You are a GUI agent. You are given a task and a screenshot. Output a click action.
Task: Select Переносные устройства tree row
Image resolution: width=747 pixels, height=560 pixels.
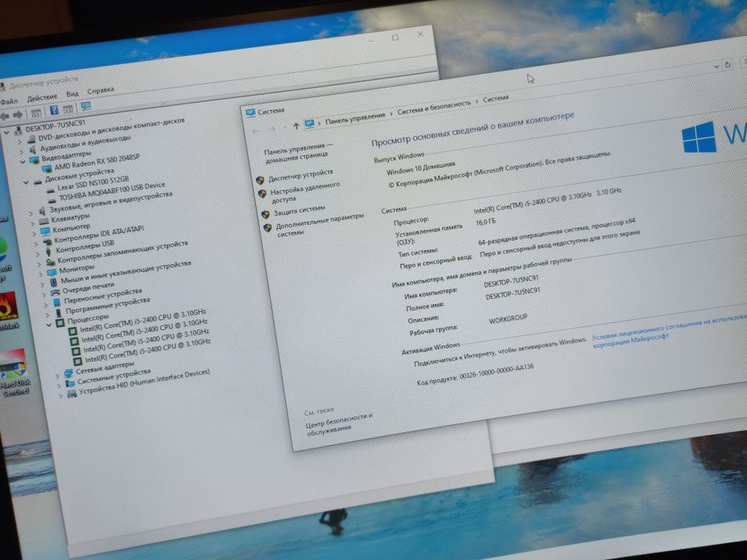[x=103, y=297]
